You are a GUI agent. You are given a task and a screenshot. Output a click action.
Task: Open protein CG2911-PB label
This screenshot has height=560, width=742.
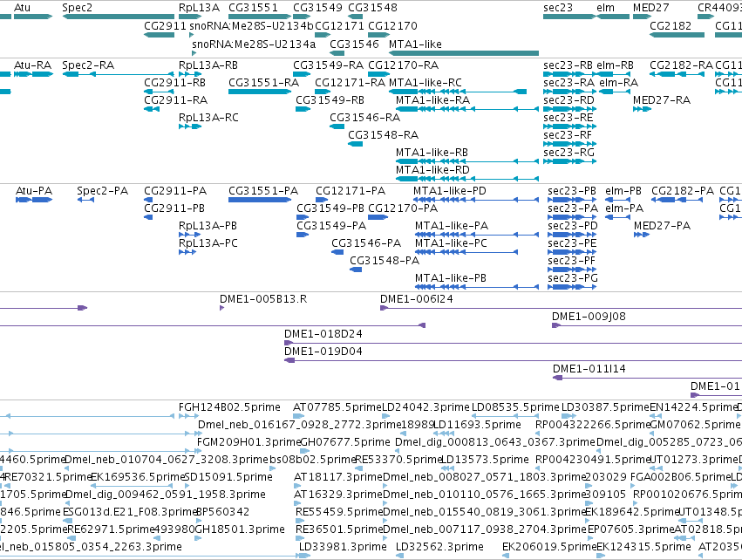[174, 208]
